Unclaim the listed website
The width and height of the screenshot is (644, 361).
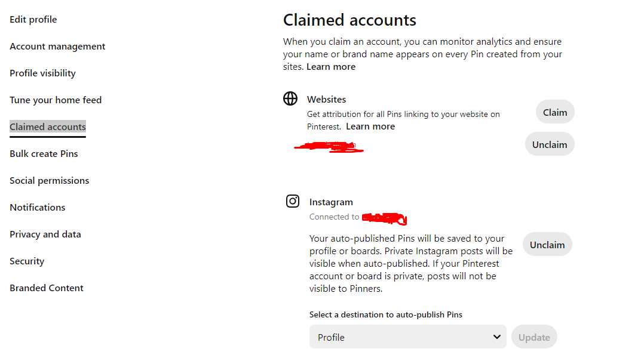point(550,144)
